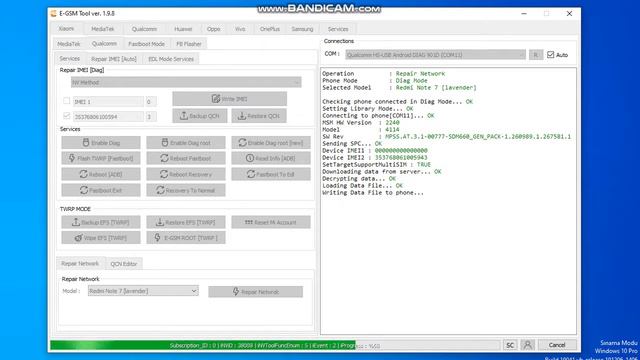Click Wipe EFS [TWRP] button
This screenshot has height=360, width=640.
pyautogui.click(x=101, y=238)
